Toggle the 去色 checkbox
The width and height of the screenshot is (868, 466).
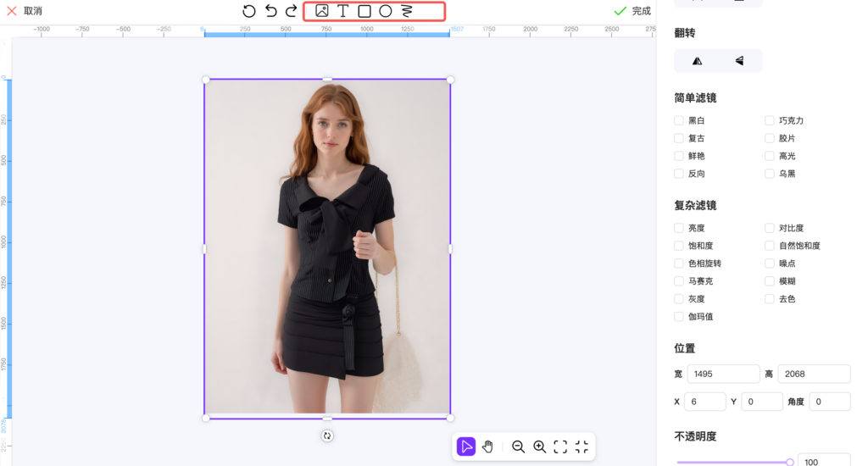tap(770, 299)
